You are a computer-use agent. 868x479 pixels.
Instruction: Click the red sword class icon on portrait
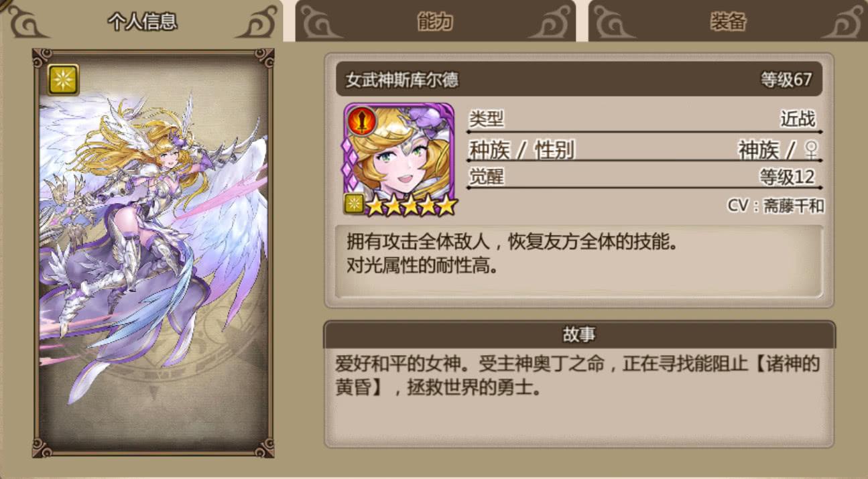361,121
